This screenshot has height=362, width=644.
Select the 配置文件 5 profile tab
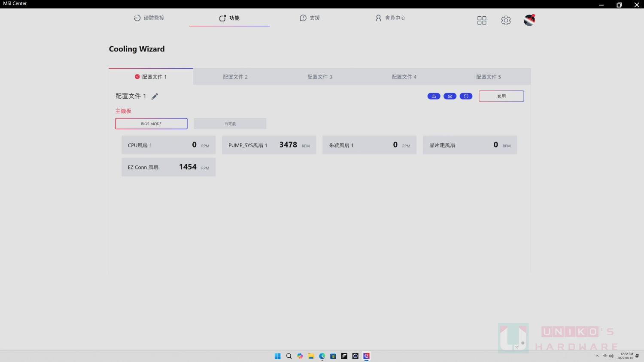[489, 77]
